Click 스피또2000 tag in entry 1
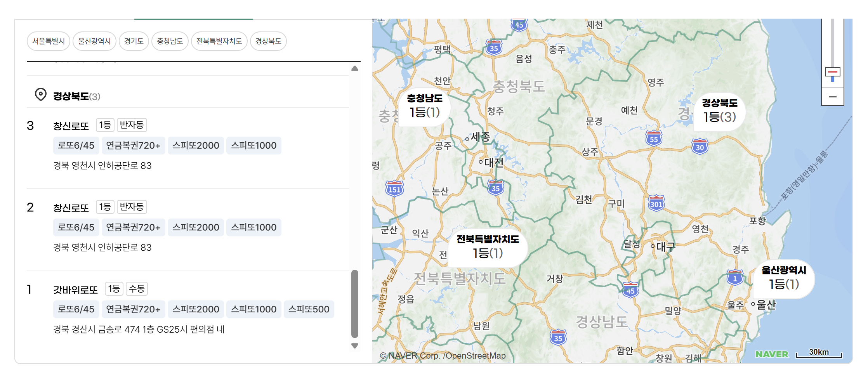Viewport: 868px width, 392px height. pos(196,309)
